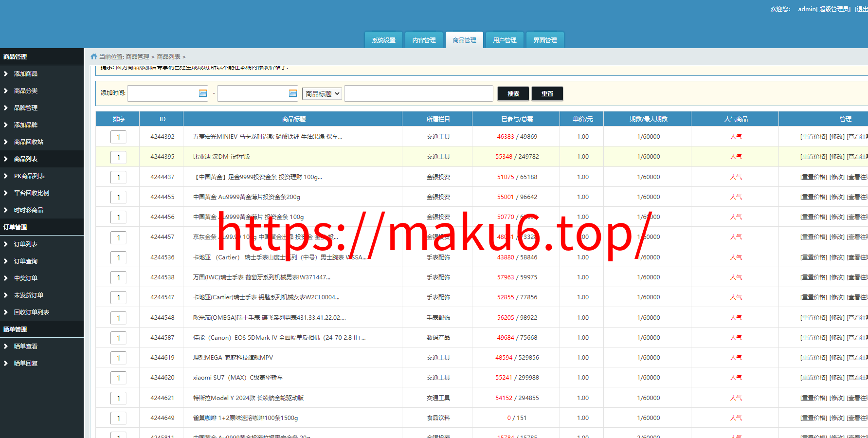868x438 pixels.
Task: Click [重置价格] for product 4244455
Action: (x=814, y=197)
